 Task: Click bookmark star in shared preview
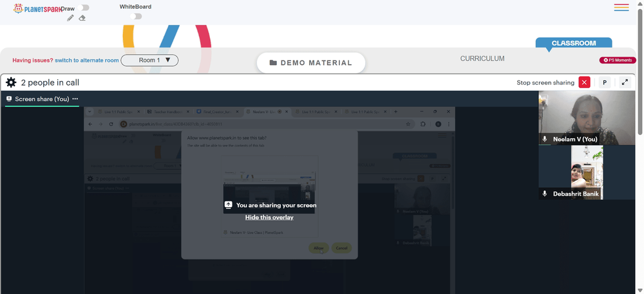pos(408,124)
